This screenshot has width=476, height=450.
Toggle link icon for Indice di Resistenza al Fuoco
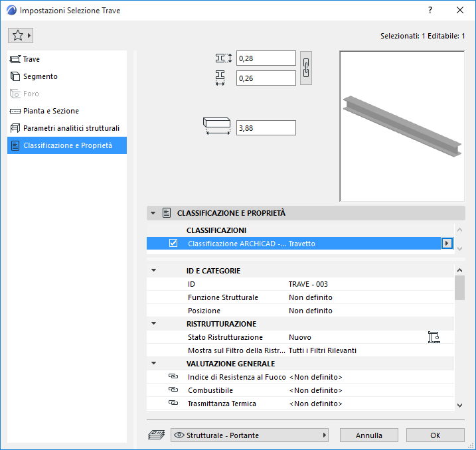tap(173, 376)
